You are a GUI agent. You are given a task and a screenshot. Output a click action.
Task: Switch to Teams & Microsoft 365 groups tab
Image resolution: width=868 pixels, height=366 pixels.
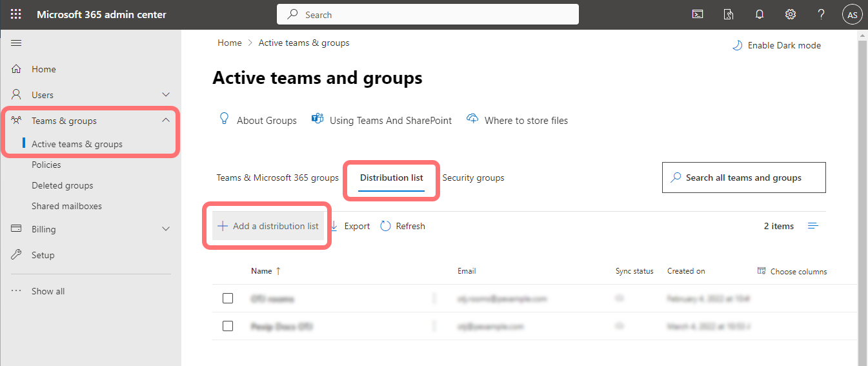pos(278,178)
